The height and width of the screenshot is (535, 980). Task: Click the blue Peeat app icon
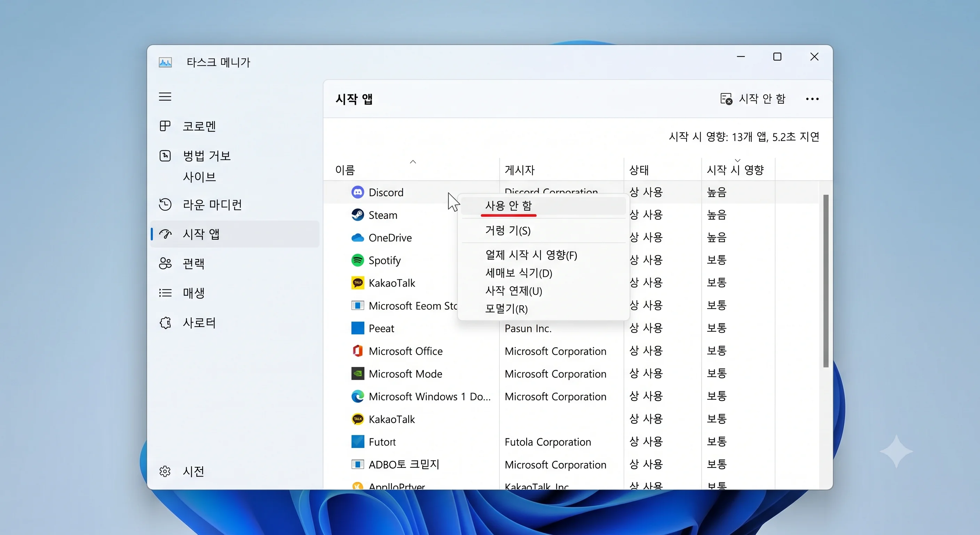(x=357, y=328)
